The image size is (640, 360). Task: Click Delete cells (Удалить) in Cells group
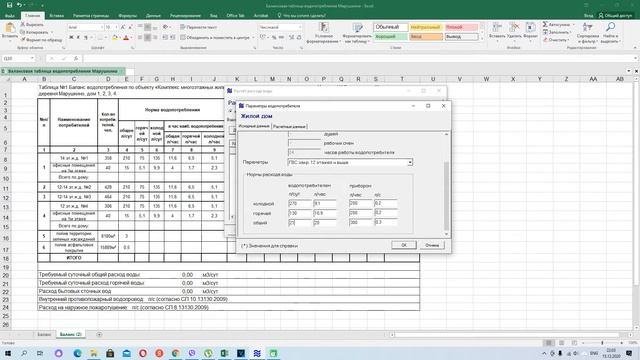pyautogui.click(x=514, y=32)
